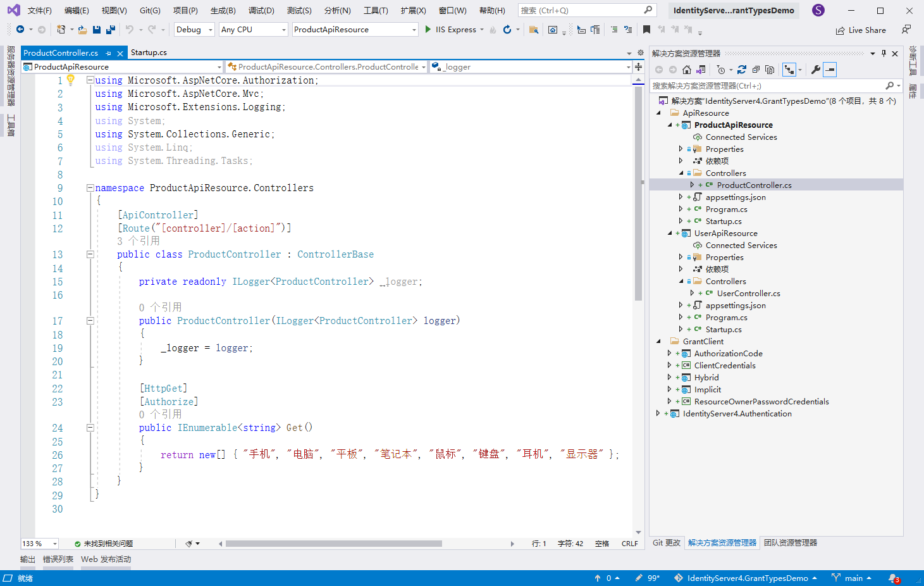Expand the AuthorizationCode project node
The width and height of the screenshot is (924, 586).
[x=669, y=354]
